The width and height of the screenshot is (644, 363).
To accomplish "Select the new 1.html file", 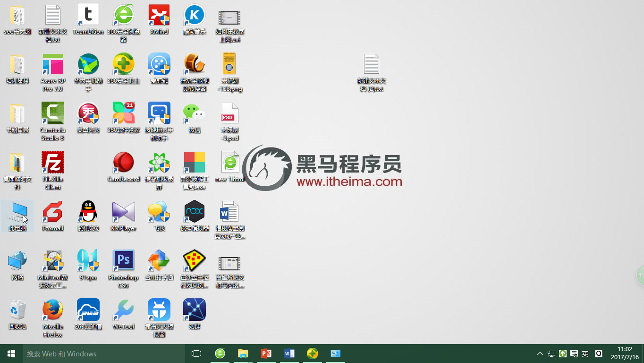I will coord(229,167).
